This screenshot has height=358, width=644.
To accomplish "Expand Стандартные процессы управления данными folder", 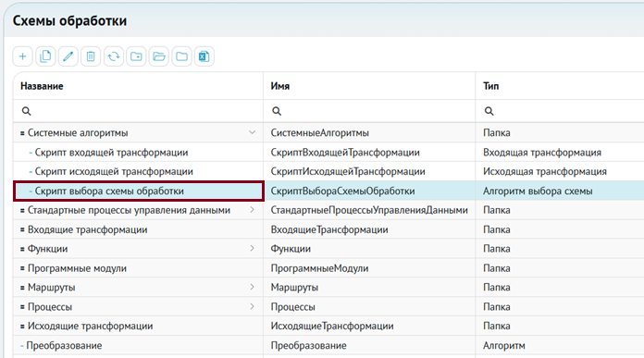I will pyautogui.click(x=253, y=210).
